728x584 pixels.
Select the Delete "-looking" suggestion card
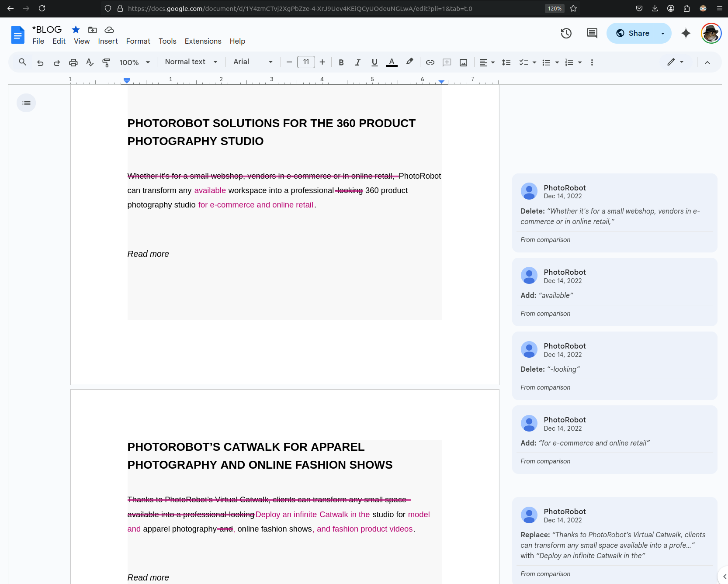[614, 366]
